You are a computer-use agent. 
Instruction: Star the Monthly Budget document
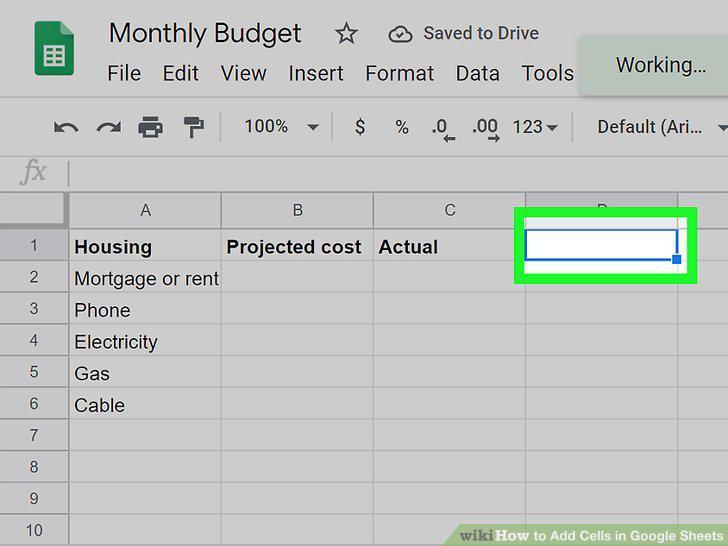(346, 34)
